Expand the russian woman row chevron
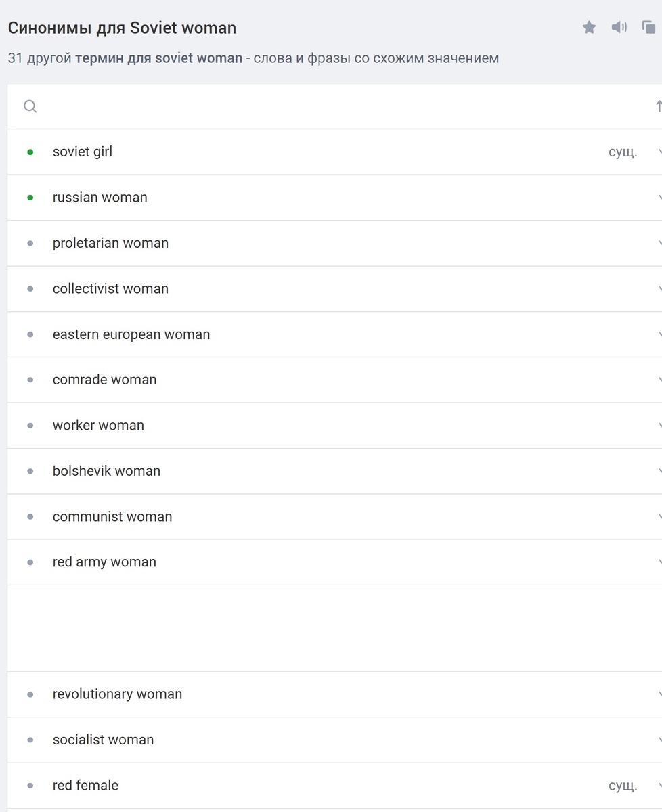Screen dimensions: 662x812 point(659,198)
